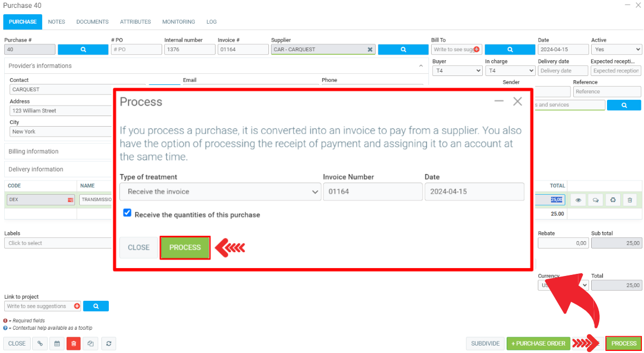The width and height of the screenshot is (644, 353).
Task: Open the Active Yes dropdown
Action: pyautogui.click(x=616, y=50)
